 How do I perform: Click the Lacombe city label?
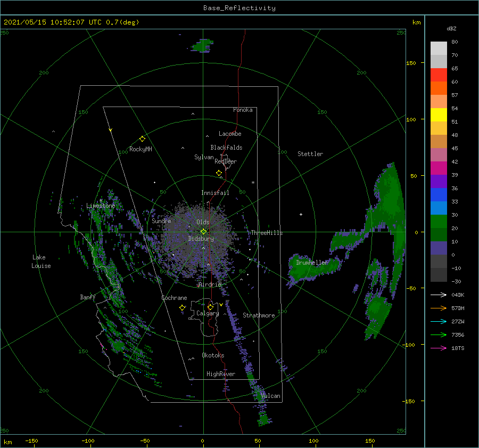pyautogui.click(x=230, y=134)
